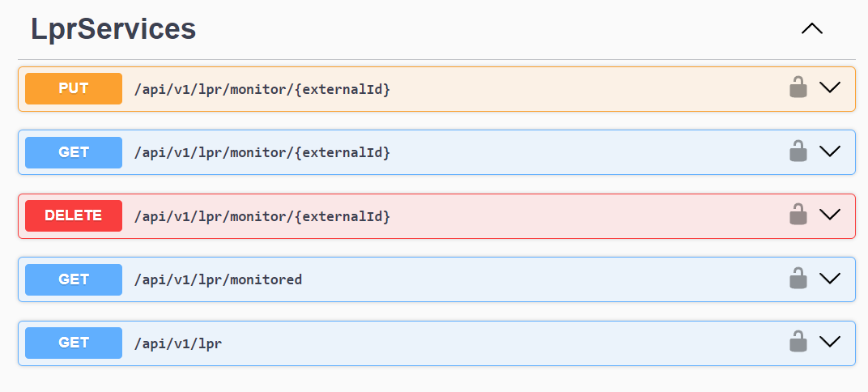Click the LprServices section title
Screen dimensions: 868x392
pyautogui.click(x=113, y=29)
